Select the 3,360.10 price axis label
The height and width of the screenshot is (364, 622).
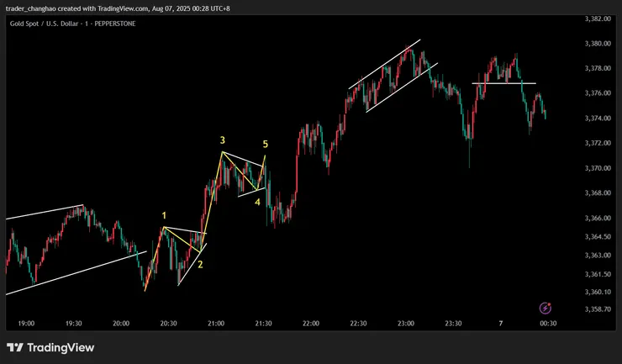[x=598, y=292]
